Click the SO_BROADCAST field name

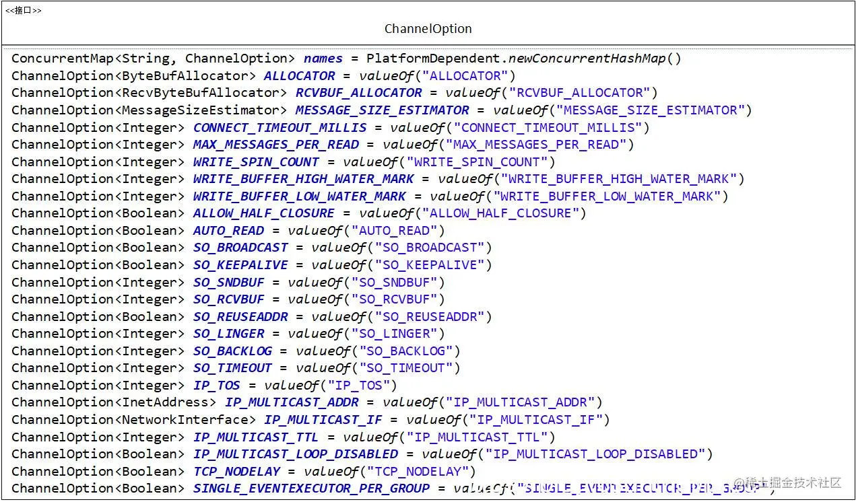click(x=240, y=248)
